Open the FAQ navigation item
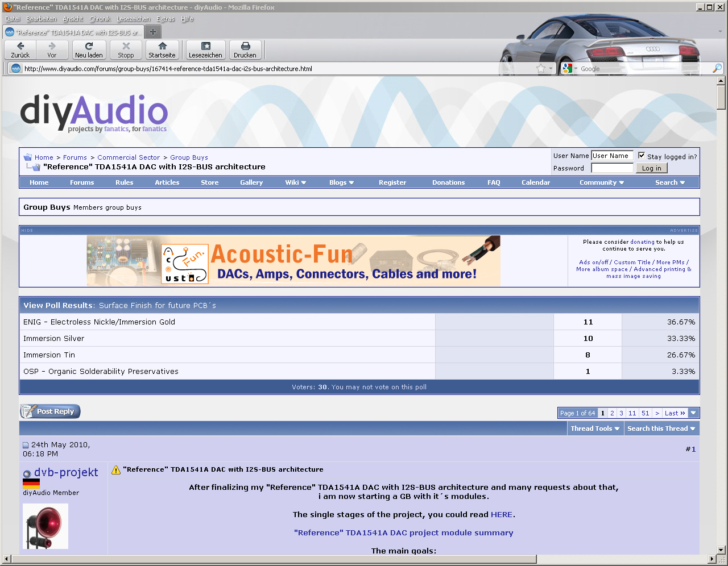This screenshot has width=728, height=566. (x=494, y=182)
